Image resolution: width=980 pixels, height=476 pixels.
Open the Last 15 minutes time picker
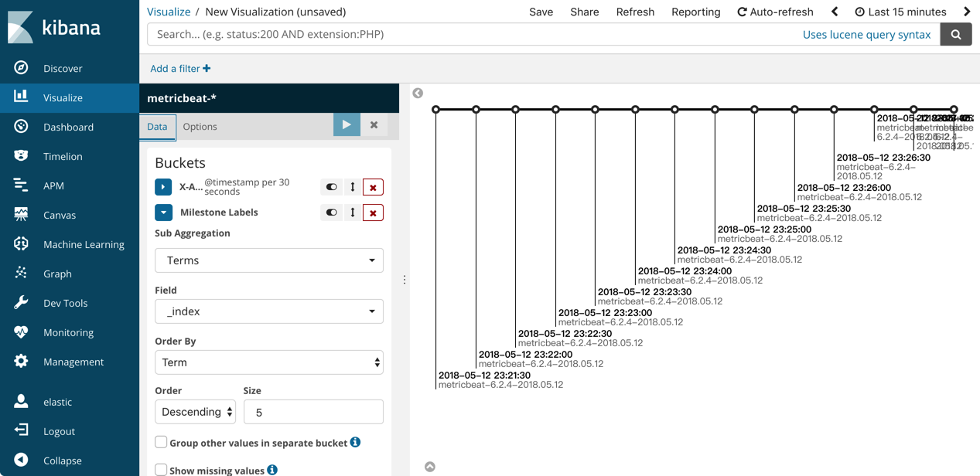[900, 12]
